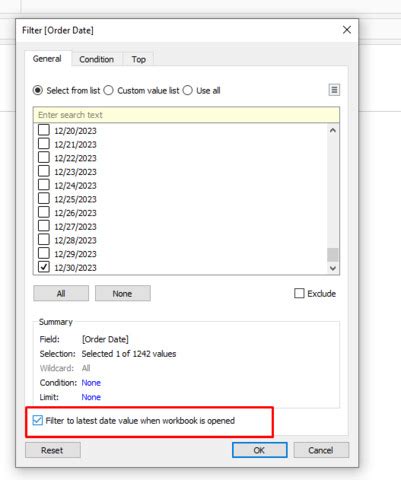Image resolution: width=401 pixels, height=480 pixels.
Task: Click the date list scrollbar thumb
Action: [333, 255]
